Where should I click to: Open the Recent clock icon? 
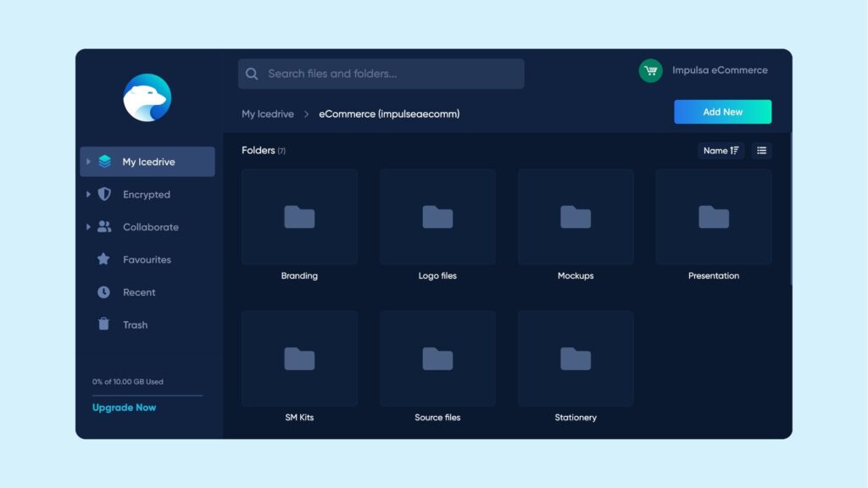tap(103, 292)
